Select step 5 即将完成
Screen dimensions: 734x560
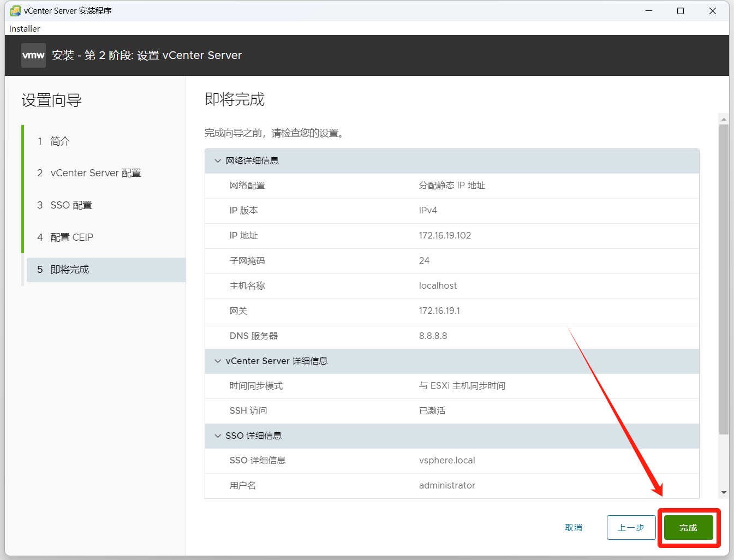69,270
